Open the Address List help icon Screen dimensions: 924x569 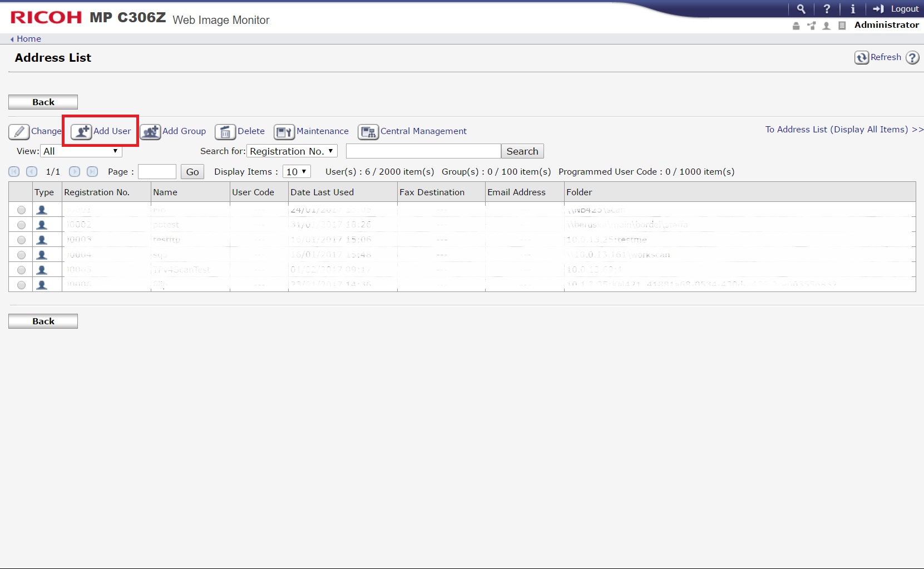[x=912, y=58]
